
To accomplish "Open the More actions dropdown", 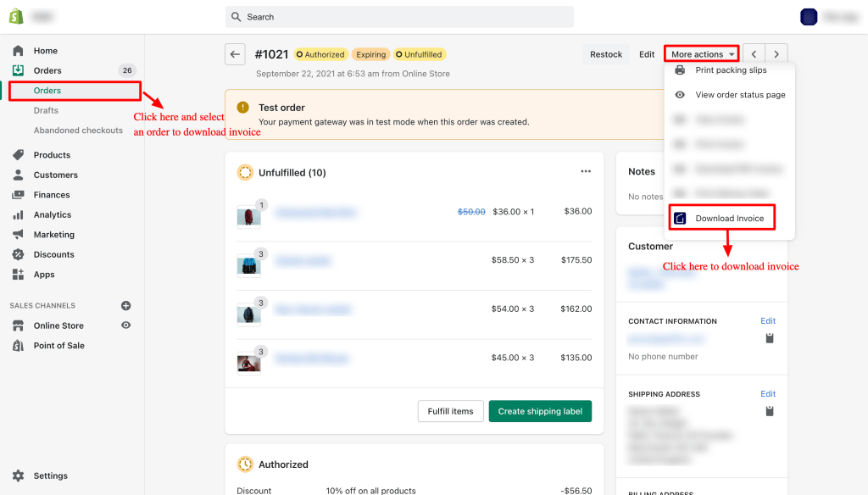I will (x=701, y=54).
